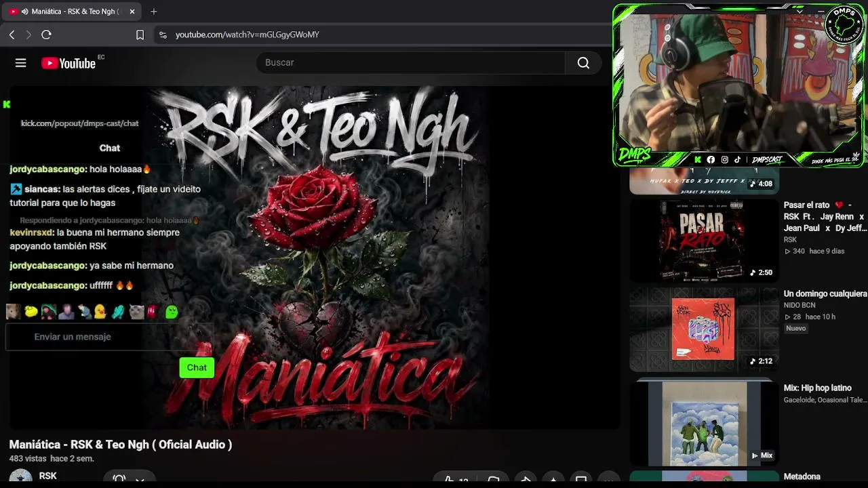Open the Mix: Hip hop latino title
Screen dimensions: 868x488
[818, 388]
